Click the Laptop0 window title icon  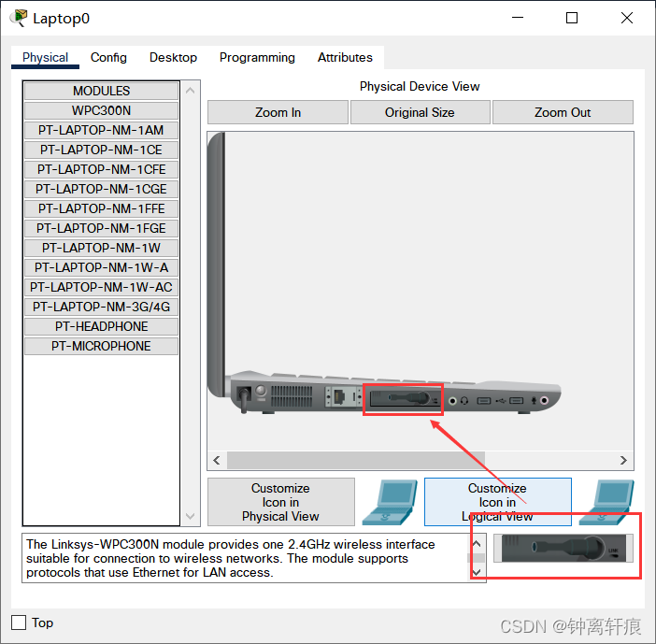pos(19,18)
